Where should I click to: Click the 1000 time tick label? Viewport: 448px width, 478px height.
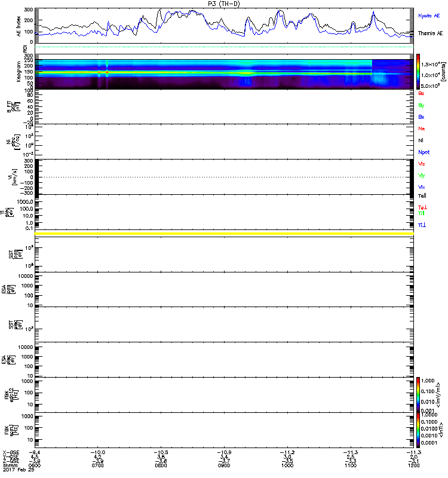pos(287,466)
